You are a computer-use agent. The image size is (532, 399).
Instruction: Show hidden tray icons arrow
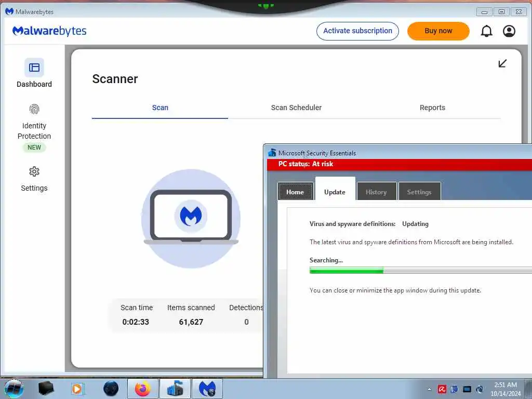pos(430,389)
